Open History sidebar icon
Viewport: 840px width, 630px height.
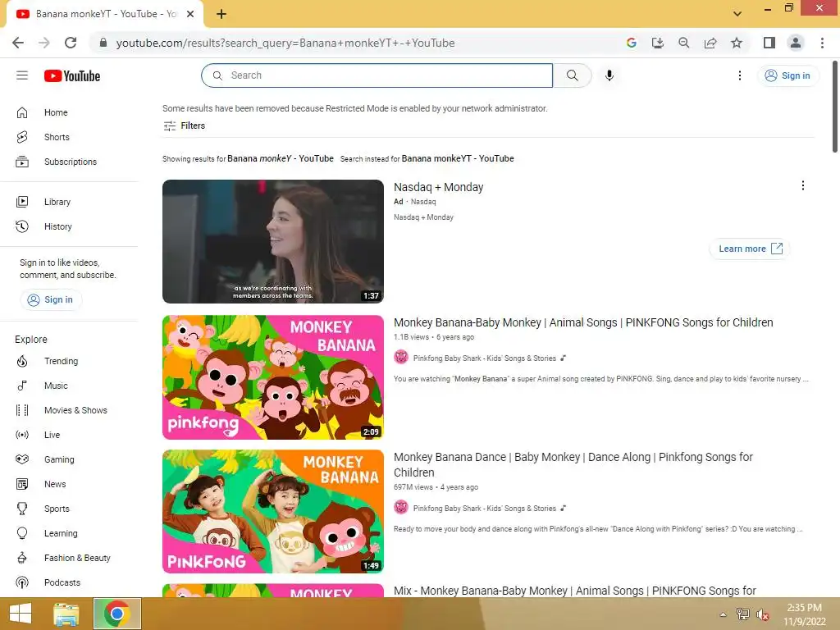[22, 226]
